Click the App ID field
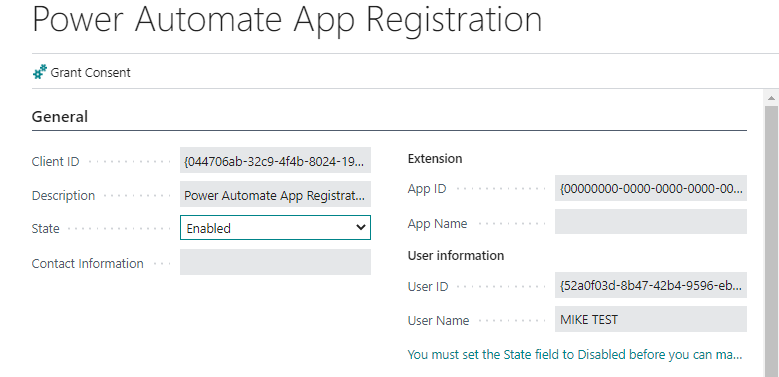779x377 pixels. 651,188
